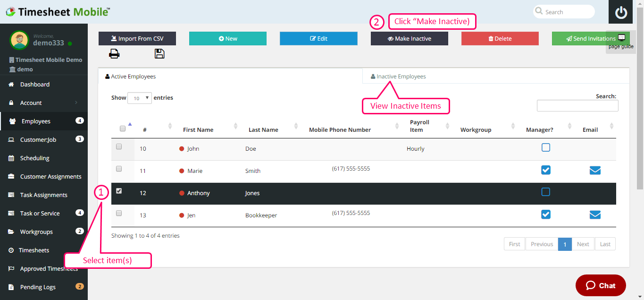Open Scheduling in the sidebar menu
The height and width of the screenshot is (300, 644).
[34, 158]
